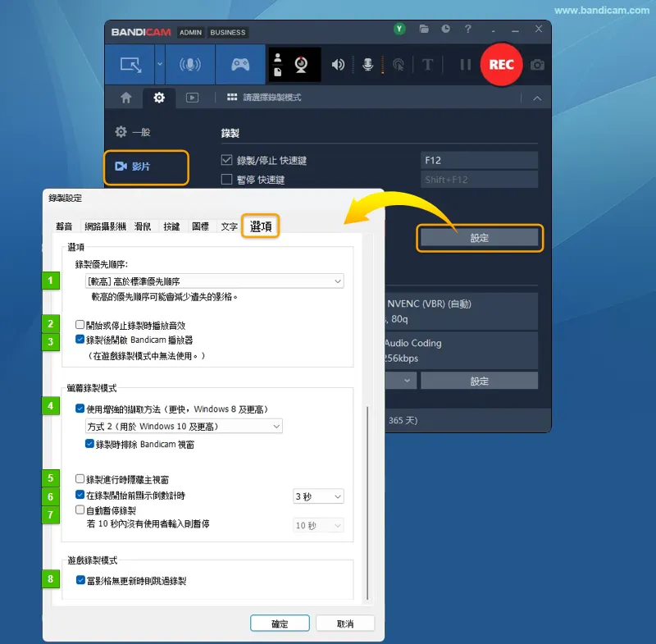Select audio-only recording mode icon

pyautogui.click(x=190, y=65)
